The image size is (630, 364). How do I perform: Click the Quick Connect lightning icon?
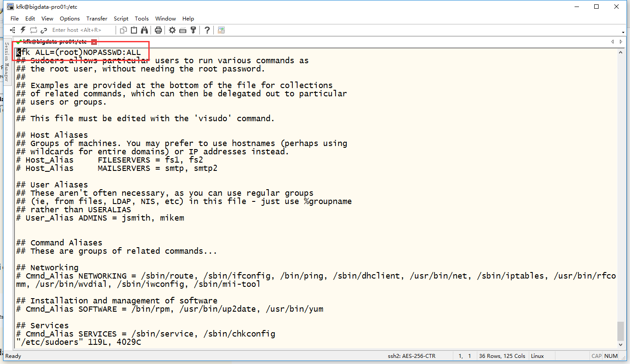click(x=23, y=30)
